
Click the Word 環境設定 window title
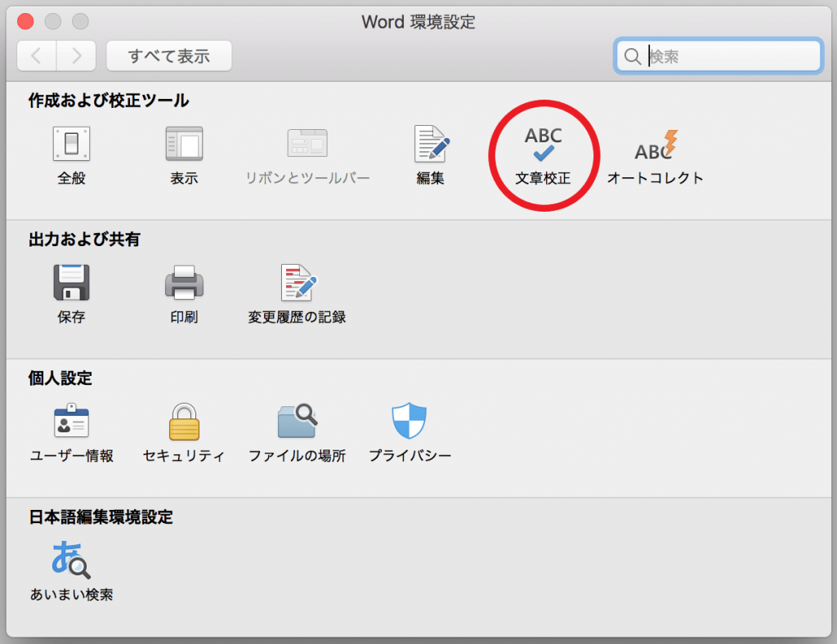pos(418,22)
